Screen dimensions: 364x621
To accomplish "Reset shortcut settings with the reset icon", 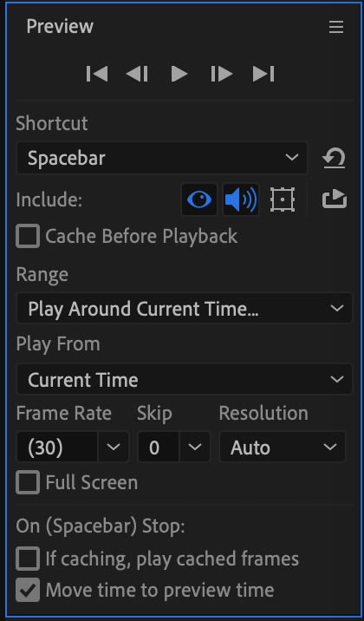I will [x=335, y=158].
